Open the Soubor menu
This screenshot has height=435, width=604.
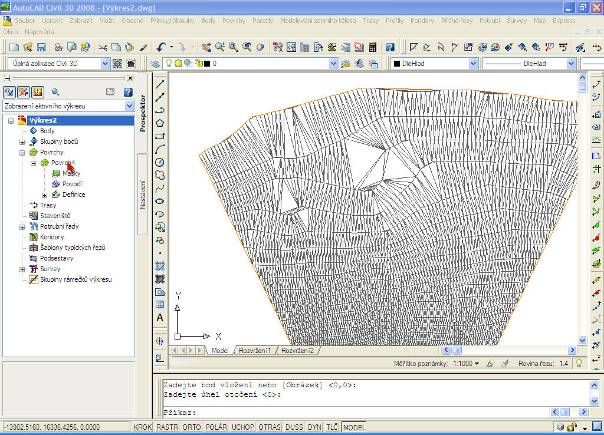(x=24, y=20)
